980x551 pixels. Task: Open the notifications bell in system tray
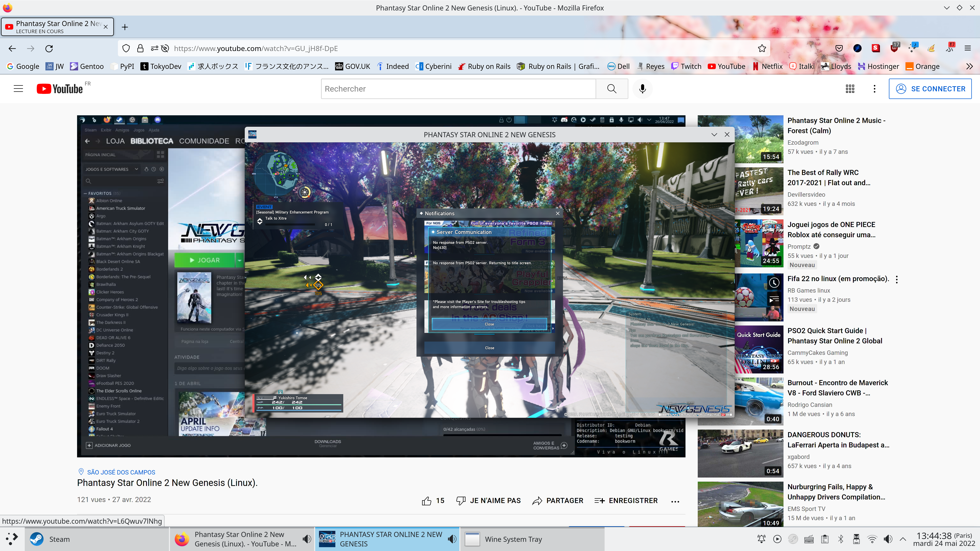[x=761, y=539]
